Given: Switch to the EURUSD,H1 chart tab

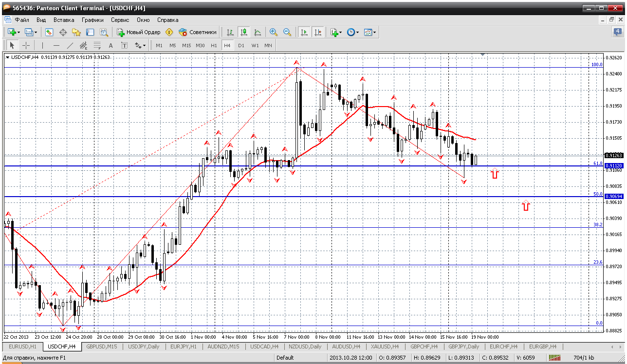Looking at the screenshot, I should coord(22,346).
